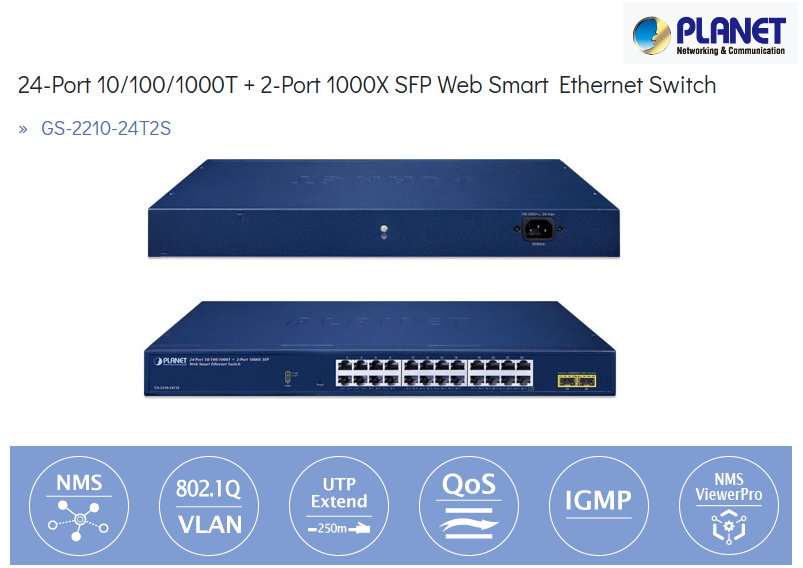Image resolution: width=803 pixels, height=568 pixels.
Task: Click the PLANET label on the switch front panel
Action: (171, 361)
